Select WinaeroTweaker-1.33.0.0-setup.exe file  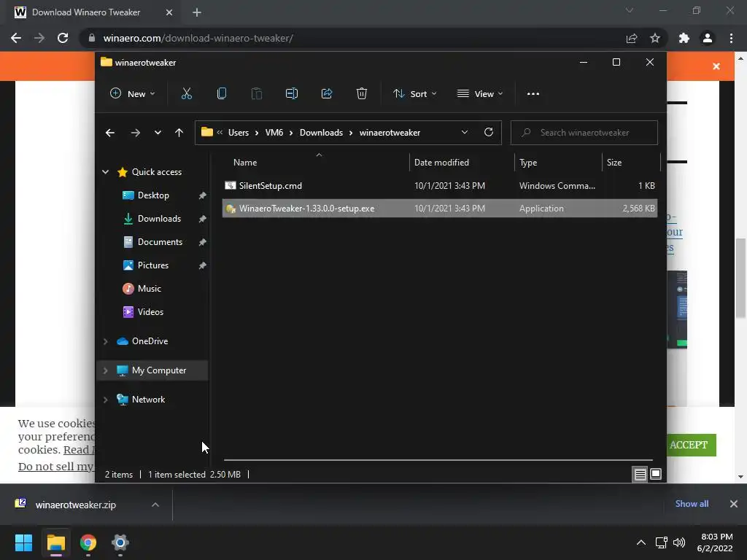click(440, 209)
